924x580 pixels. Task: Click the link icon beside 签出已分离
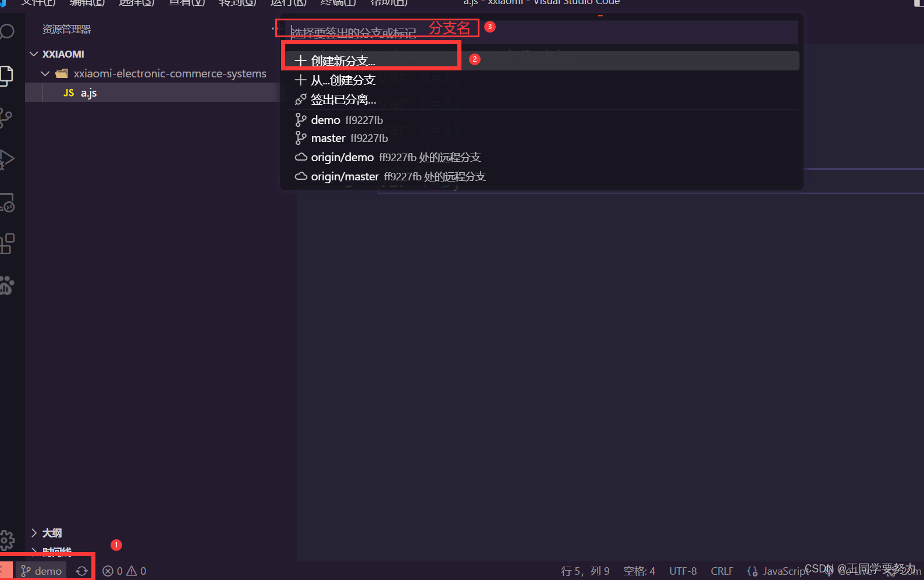(301, 99)
